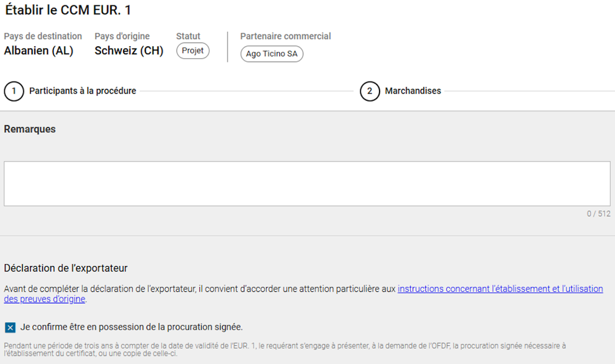
Task: Click the Pays de destination label
Action: click(43, 36)
